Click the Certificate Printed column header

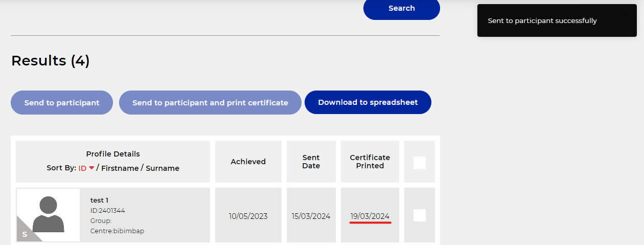tap(370, 162)
